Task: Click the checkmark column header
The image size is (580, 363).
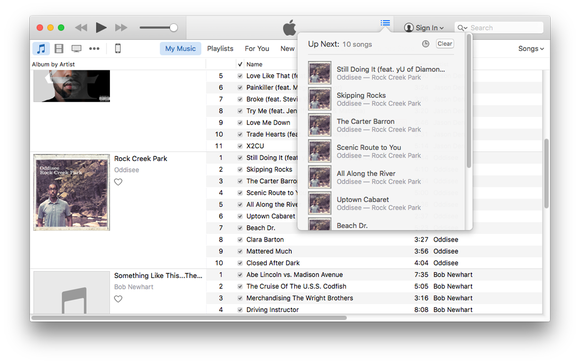Action: point(240,64)
